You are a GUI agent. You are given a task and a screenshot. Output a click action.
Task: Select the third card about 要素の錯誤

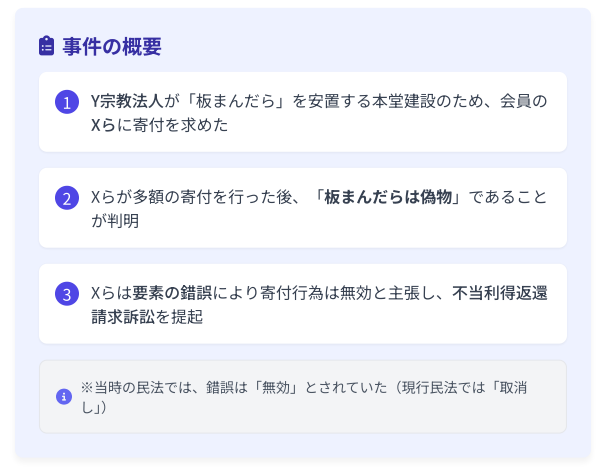point(303,304)
